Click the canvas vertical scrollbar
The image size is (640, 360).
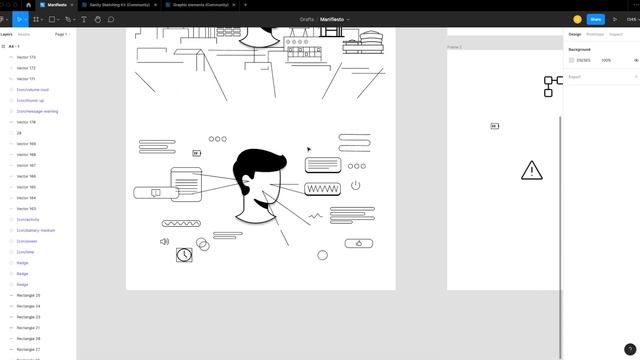click(560, 237)
